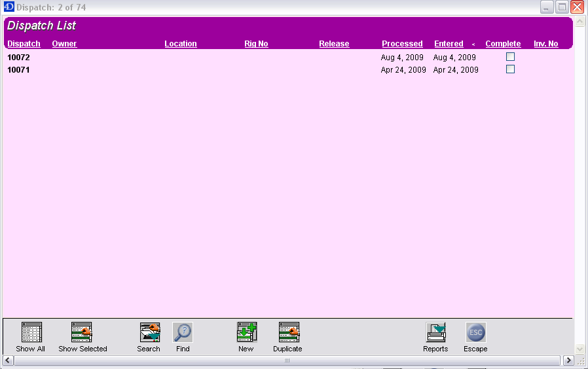588x369 pixels.
Task: Select dispatch row 10071
Action: [x=19, y=70]
